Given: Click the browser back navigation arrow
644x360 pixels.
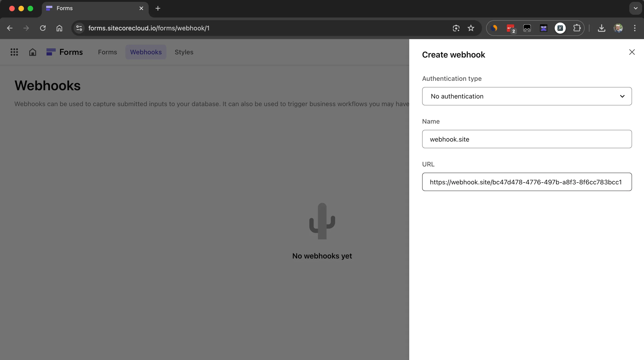Looking at the screenshot, I should [x=10, y=28].
